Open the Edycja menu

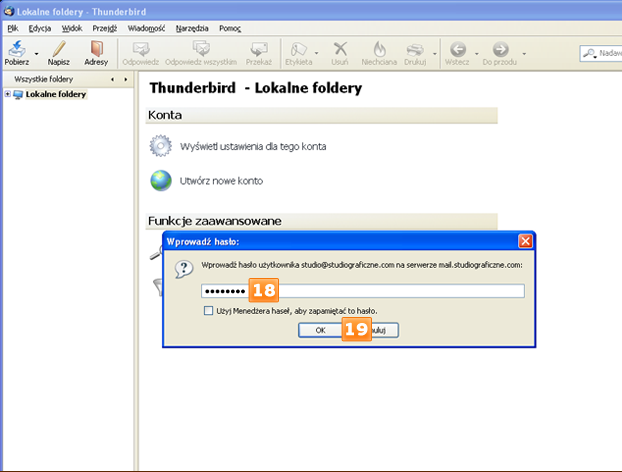coord(40,28)
